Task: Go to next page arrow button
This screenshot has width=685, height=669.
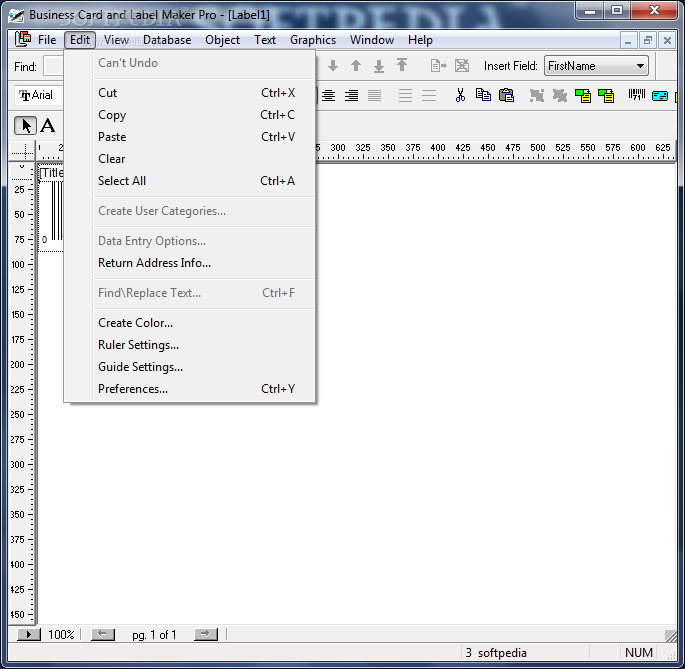Action: pyautogui.click(x=206, y=634)
